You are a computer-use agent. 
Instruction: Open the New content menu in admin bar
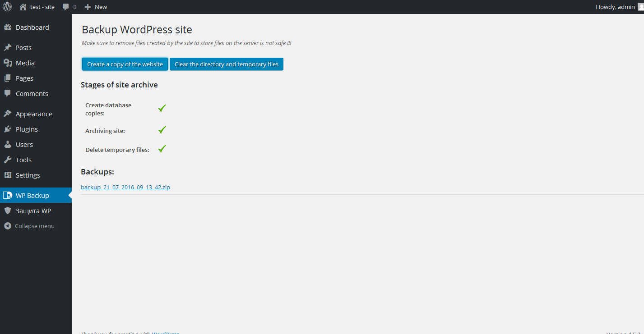pos(96,7)
